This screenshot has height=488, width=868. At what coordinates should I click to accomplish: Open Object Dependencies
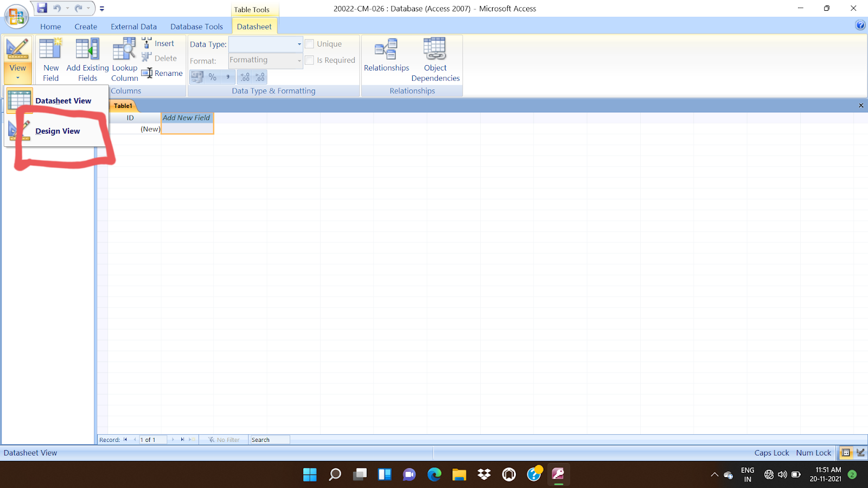pyautogui.click(x=435, y=60)
